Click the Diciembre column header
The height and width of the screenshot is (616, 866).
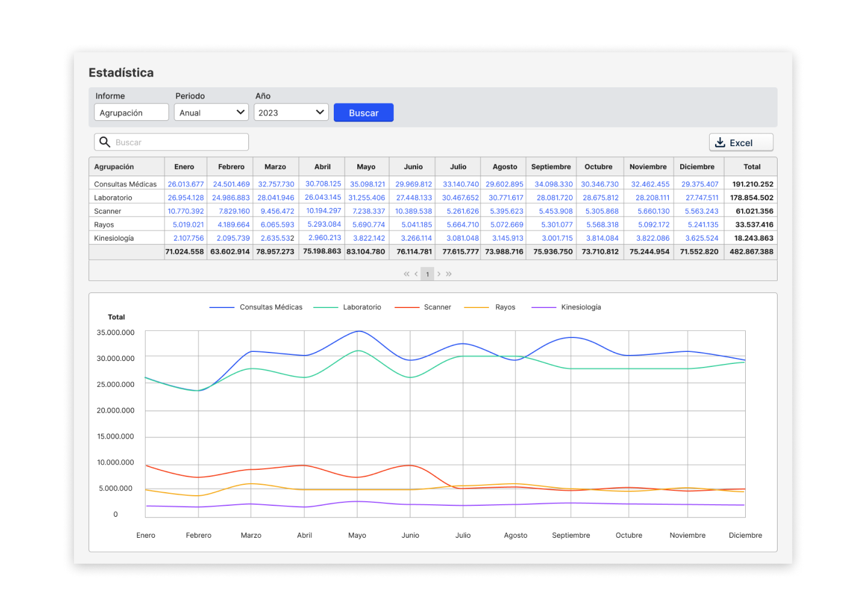coord(698,167)
